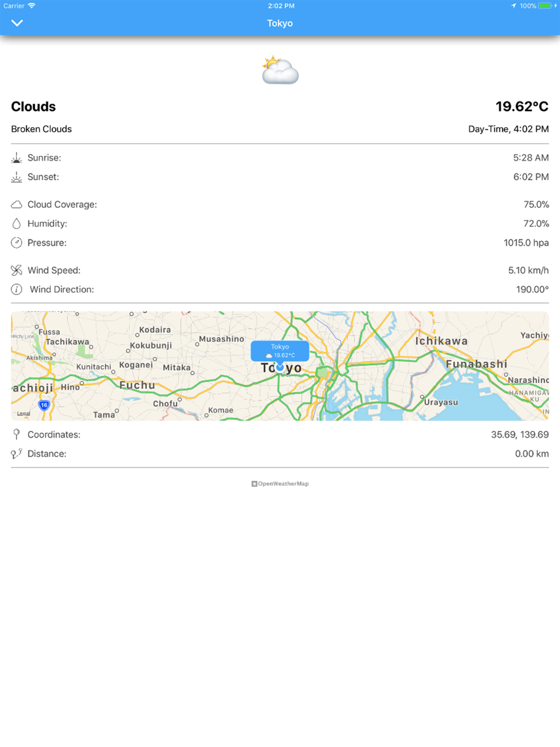The image size is (560, 747).
Task: Tap the 19.62°C temperature value
Action: pos(522,106)
